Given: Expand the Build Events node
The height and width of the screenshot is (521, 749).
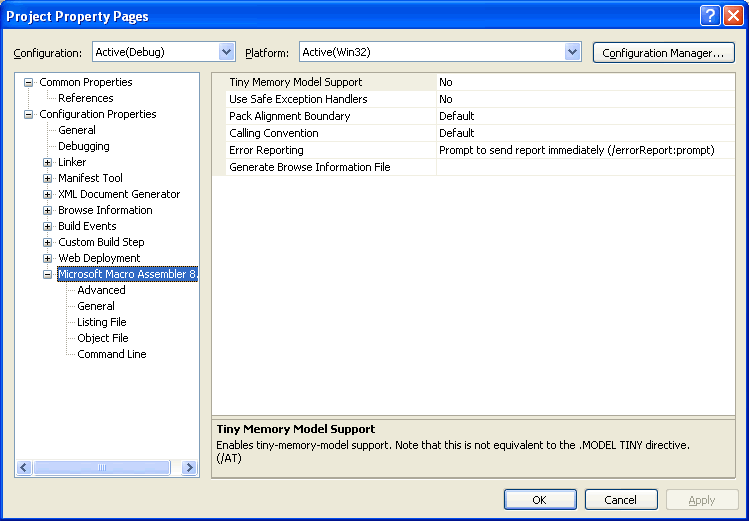Looking at the screenshot, I should coord(47,226).
